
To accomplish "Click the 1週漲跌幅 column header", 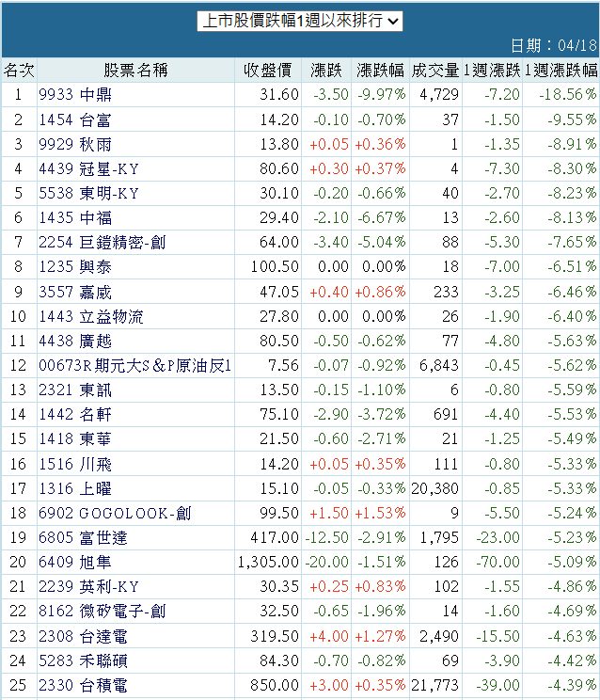I will point(561,70).
